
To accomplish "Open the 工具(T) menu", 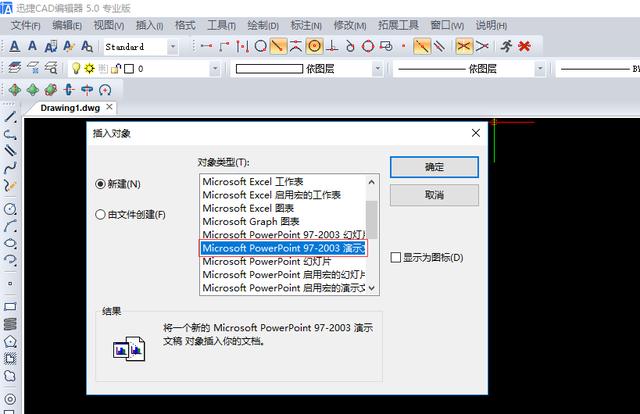I will [222, 25].
